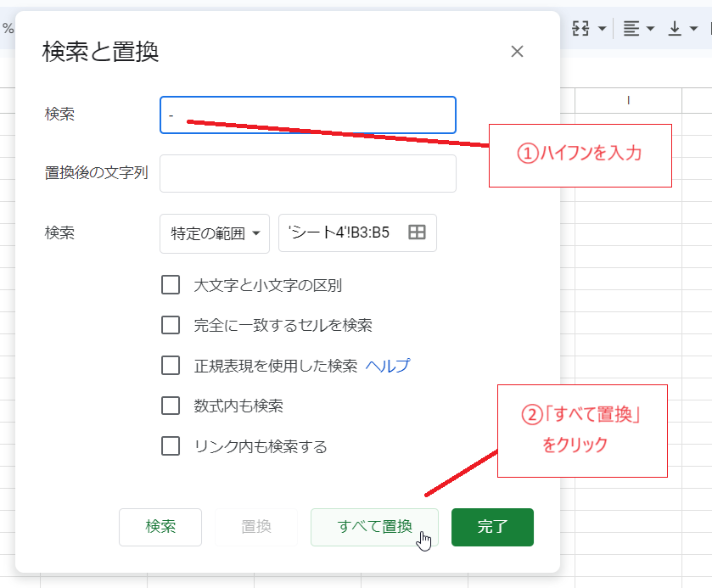
Task: Open the ヘルプ link for regular expressions
Action: click(388, 366)
